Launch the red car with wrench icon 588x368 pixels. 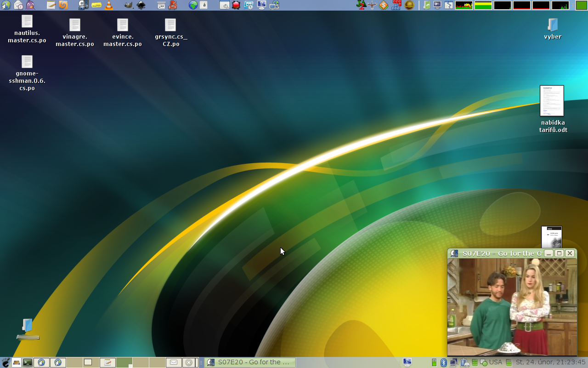click(x=173, y=5)
